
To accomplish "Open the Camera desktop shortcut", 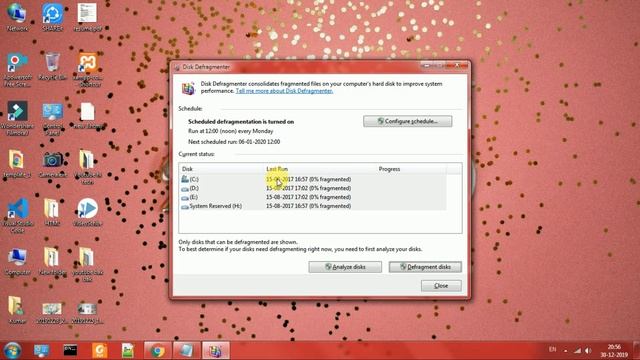I will (x=53, y=164).
